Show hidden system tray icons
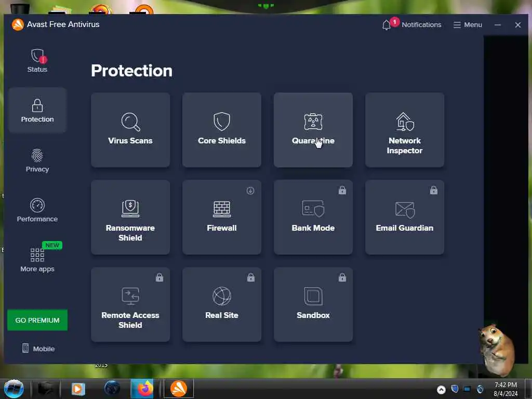This screenshot has height=399, width=532. tap(441, 390)
